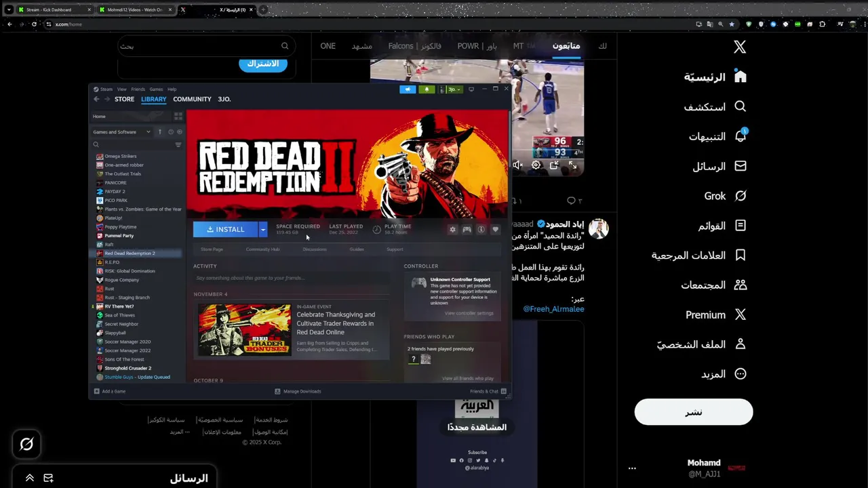Switch to Falcons timeline tab on X
868x488 pixels.
click(414, 46)
